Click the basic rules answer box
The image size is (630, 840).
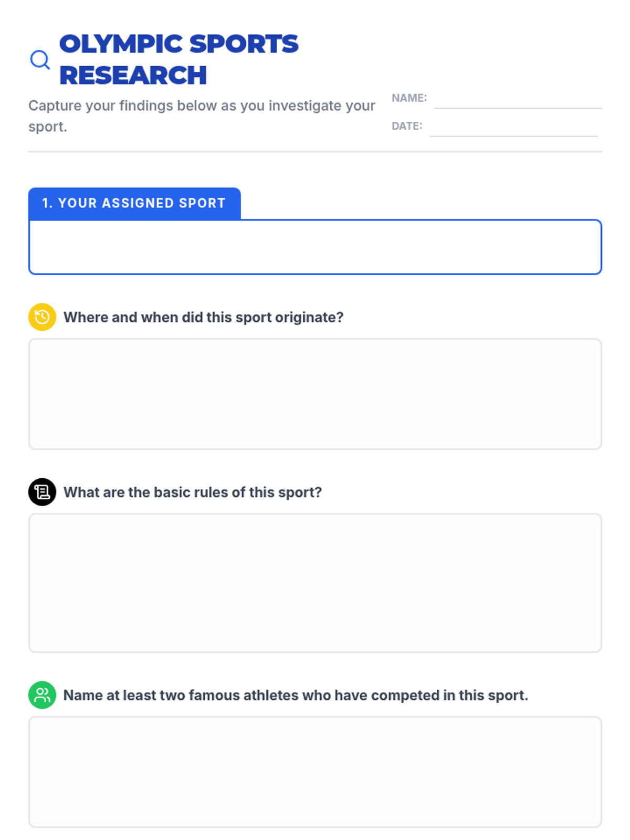315,583
